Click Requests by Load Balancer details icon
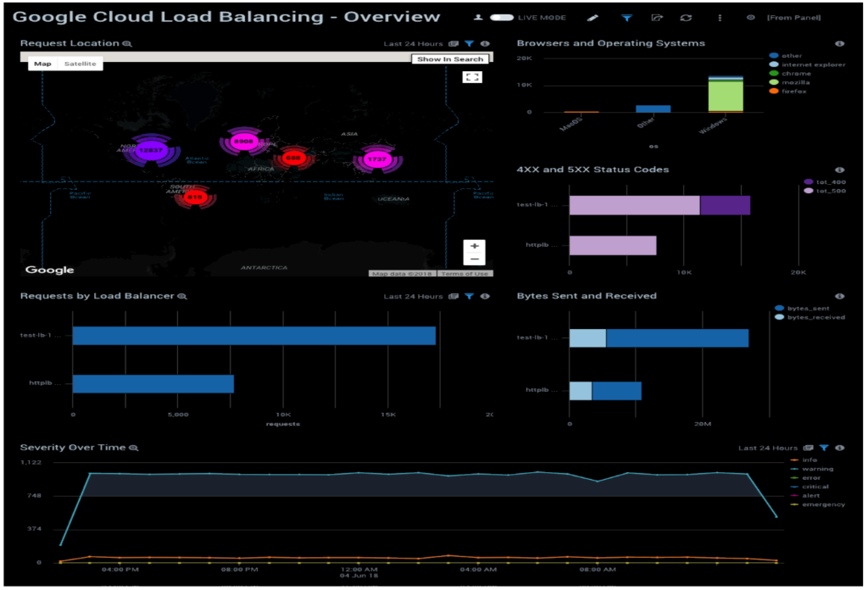 click(x=453, y=297)
